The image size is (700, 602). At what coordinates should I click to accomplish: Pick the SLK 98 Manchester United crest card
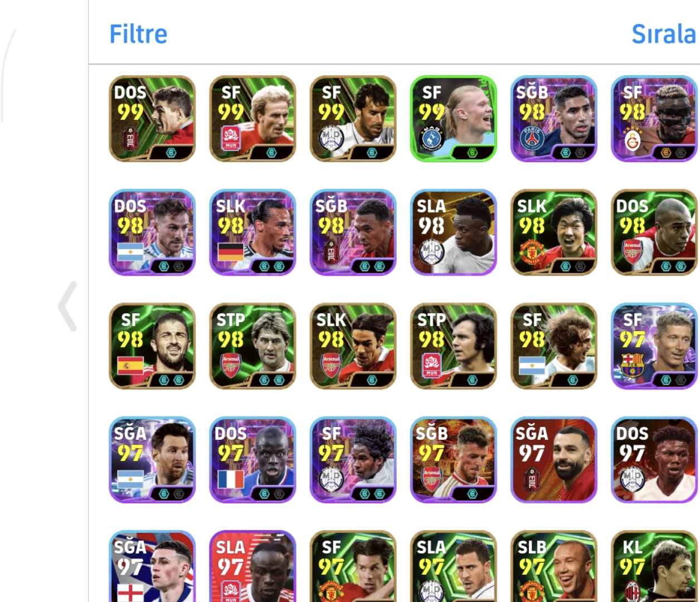pos(554,232)
